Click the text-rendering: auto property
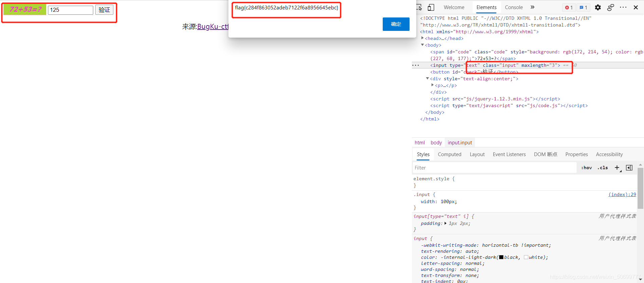The image size is (644, 283). coord(450,251)
